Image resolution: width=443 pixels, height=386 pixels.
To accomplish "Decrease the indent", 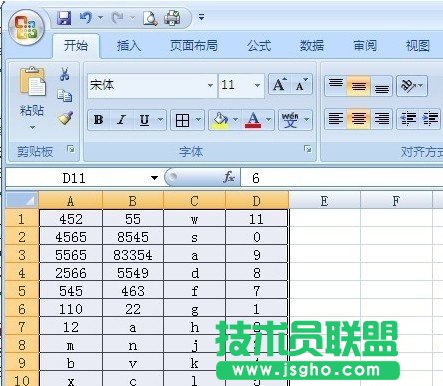I will coord(408,119).
